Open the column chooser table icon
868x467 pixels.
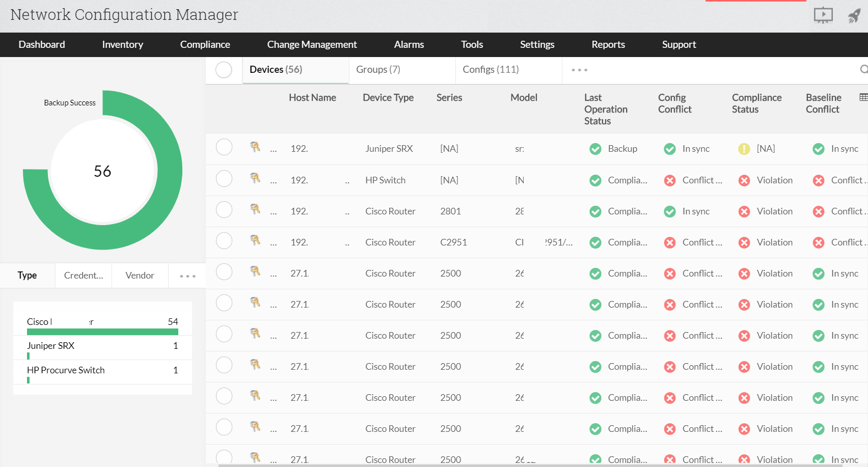tap(863, 97)
